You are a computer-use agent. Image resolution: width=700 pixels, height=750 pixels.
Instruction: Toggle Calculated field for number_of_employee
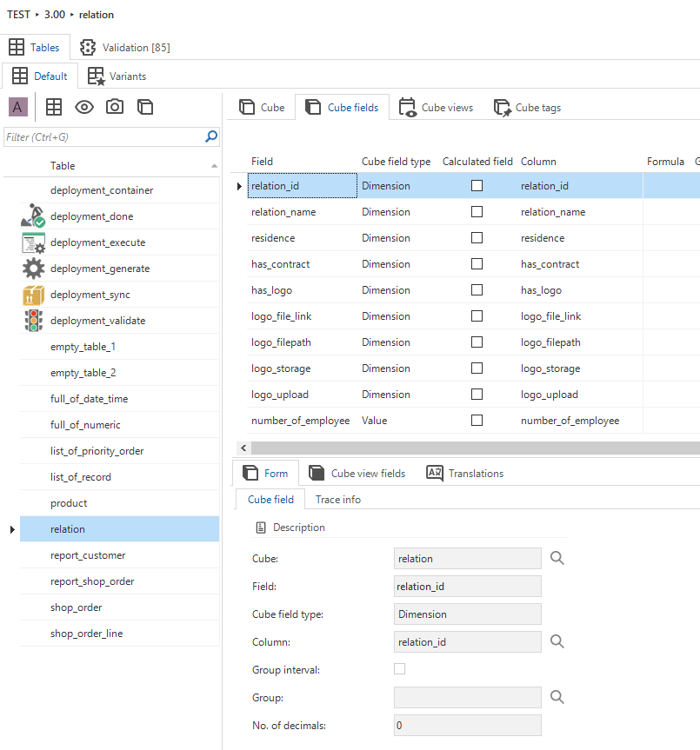477,420
